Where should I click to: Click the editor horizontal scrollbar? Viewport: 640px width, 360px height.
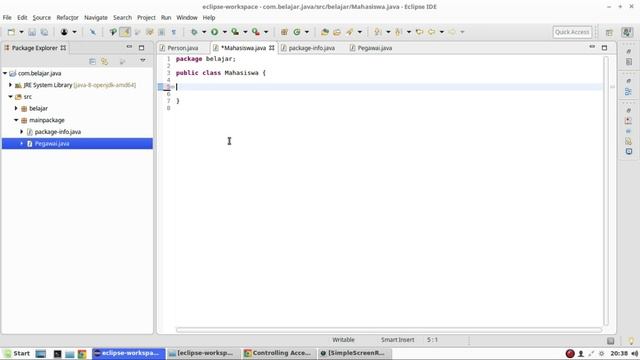389,329
